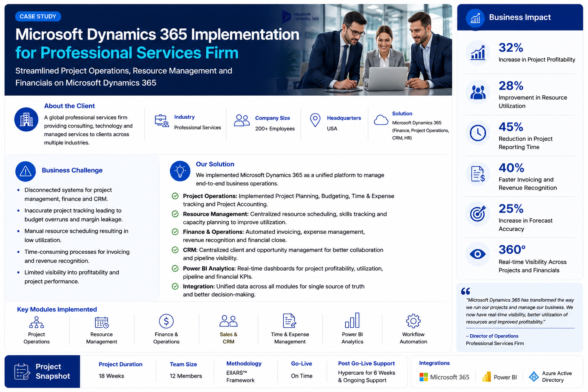
Task: Click the clipboard icon in Project Snapshot
Action: coord(22,372)
